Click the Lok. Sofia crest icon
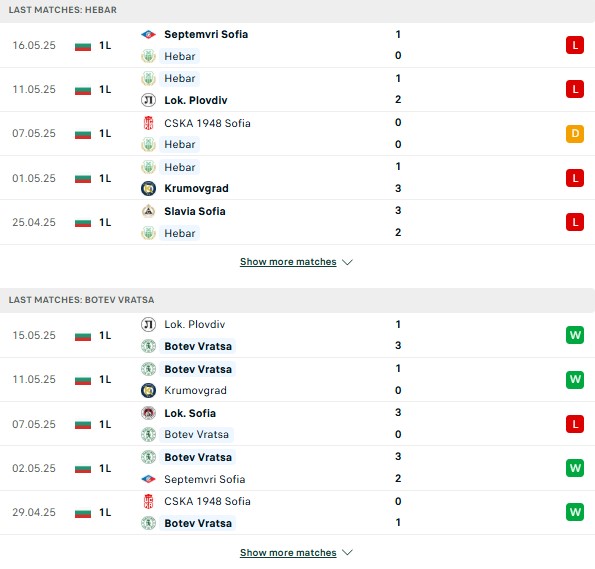This screenshot has width=595, height=569. pos(148,413)
